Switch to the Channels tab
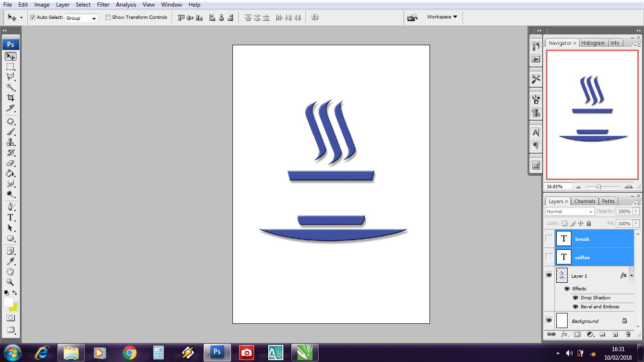Screen dimensions: 644x362 pos(585,201)
